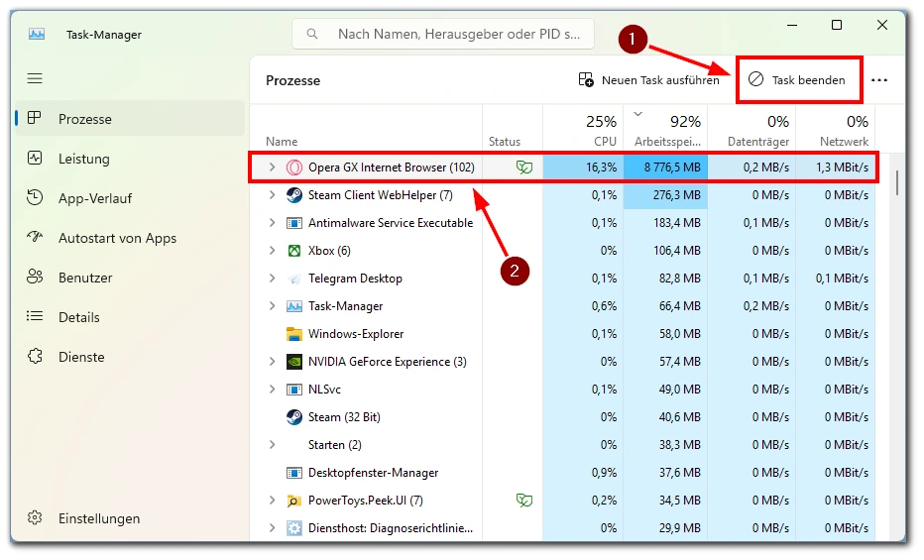924x560 pixels.
Task: Click Task beenden button
Action: 798,79
